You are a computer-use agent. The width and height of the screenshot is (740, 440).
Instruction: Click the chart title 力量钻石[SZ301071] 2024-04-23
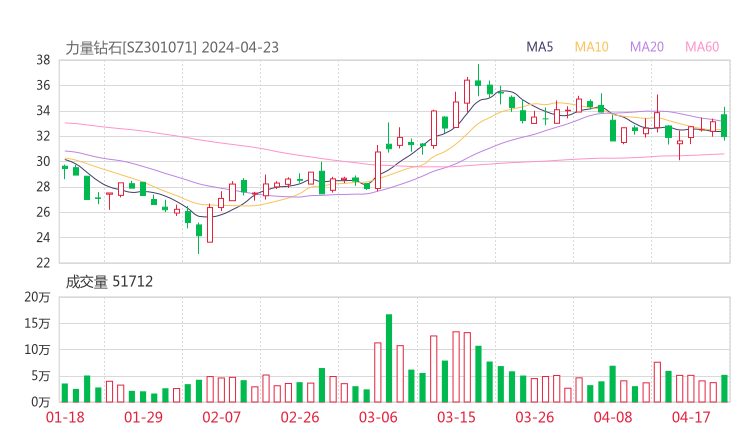tap(172, 48)
